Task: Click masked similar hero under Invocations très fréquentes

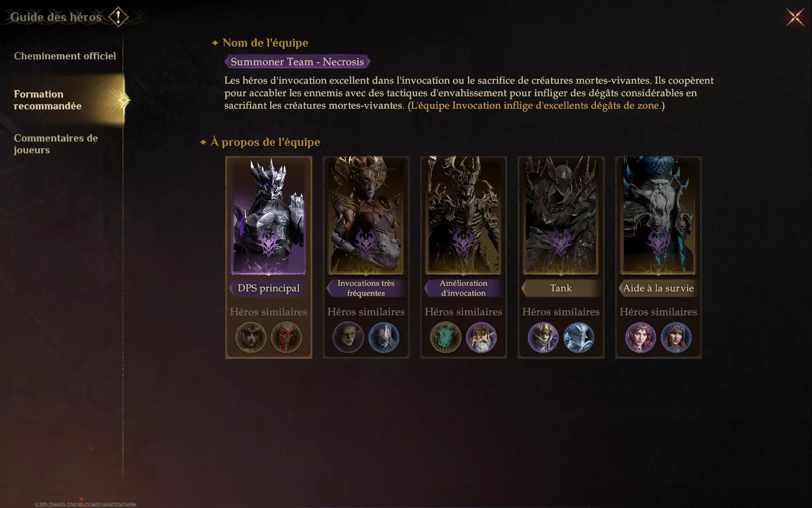Action: pos(348,337)
